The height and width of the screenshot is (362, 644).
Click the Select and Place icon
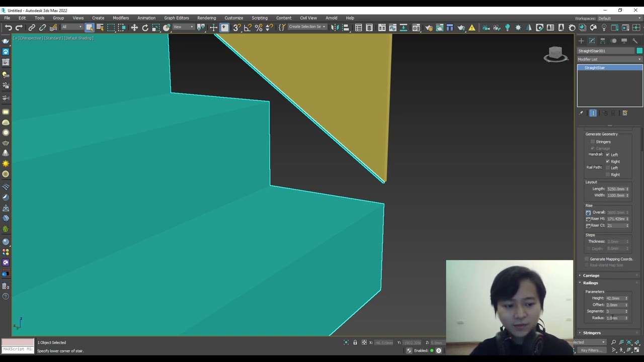(167, 28)
